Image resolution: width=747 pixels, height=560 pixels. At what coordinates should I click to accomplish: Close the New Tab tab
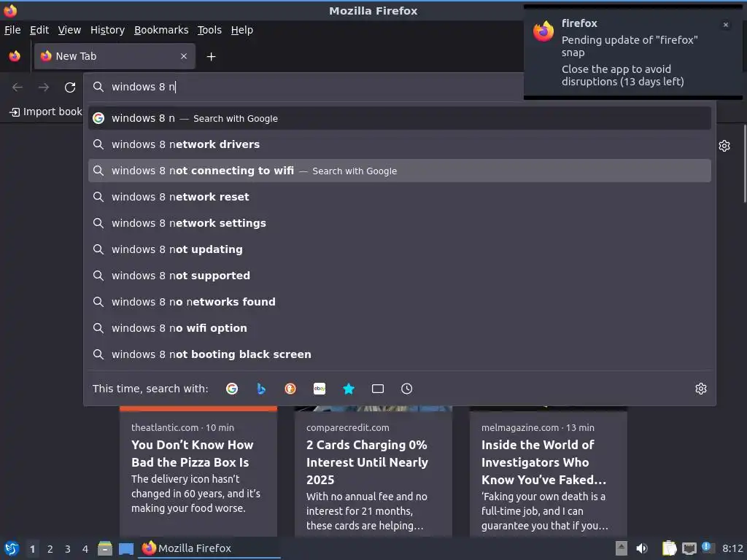point(184,56)
